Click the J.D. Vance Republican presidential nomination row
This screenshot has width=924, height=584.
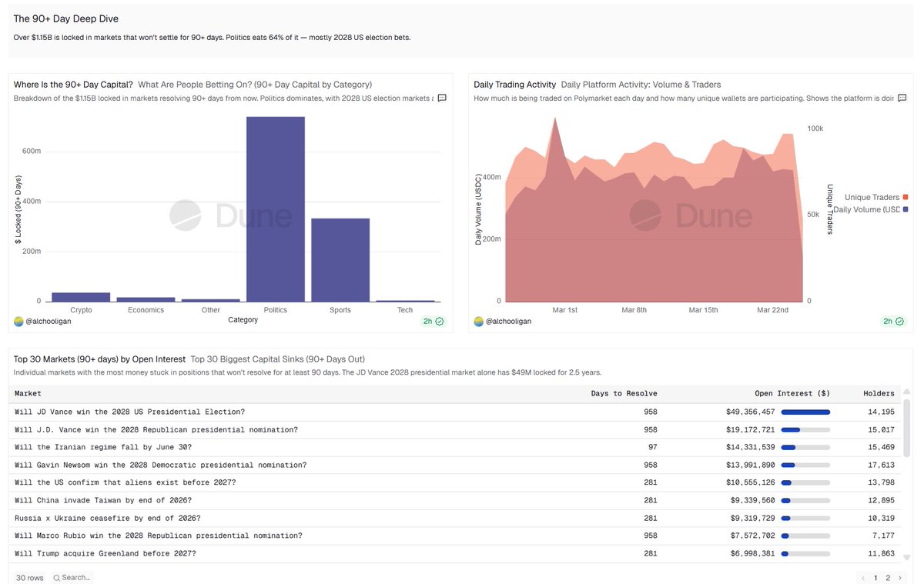(456, 429)
